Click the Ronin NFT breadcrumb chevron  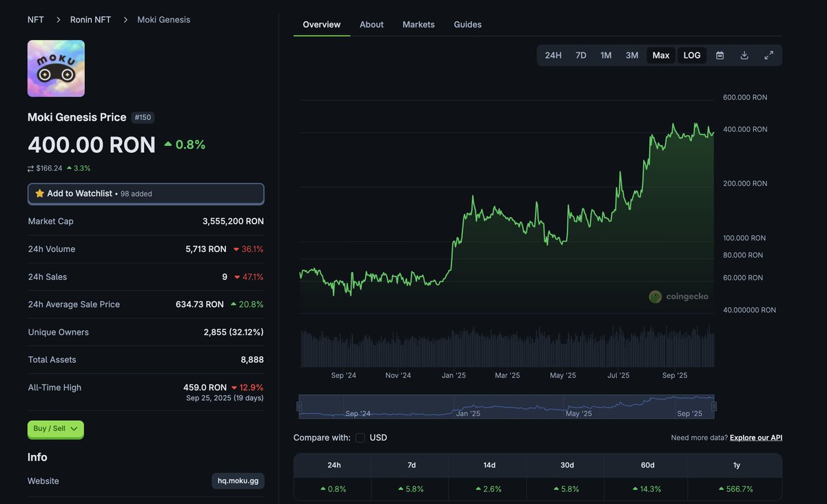tap(125, 19)
